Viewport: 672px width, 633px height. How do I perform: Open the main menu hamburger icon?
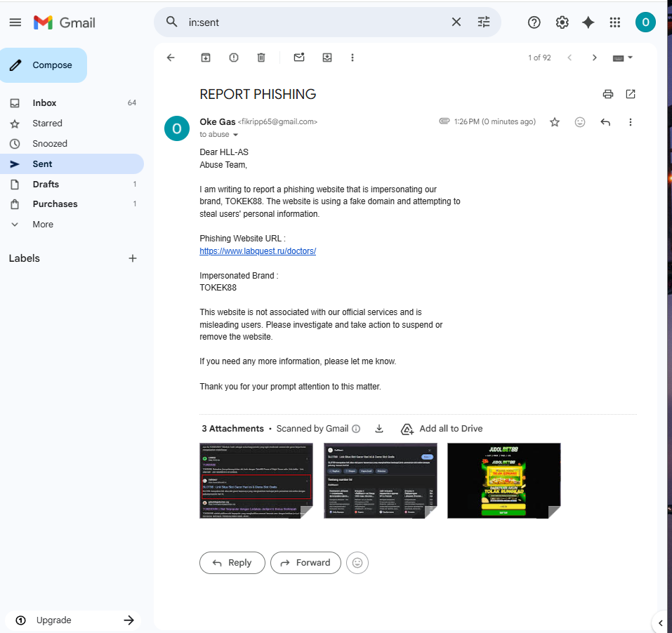pos(15,22)
